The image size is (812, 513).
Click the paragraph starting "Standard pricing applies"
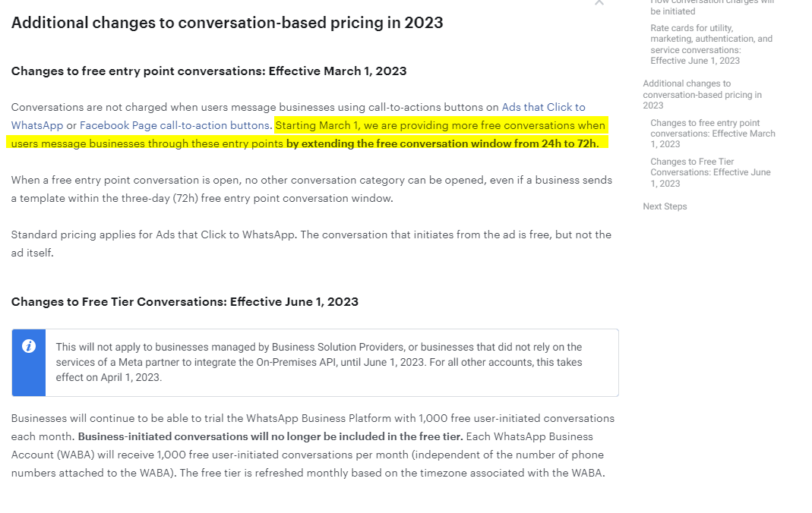[x=311, y=234]
